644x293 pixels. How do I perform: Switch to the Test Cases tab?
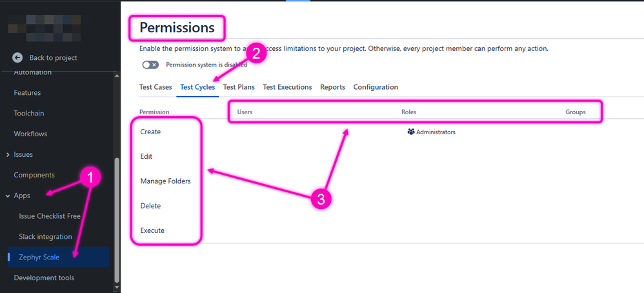coord(156,87)
